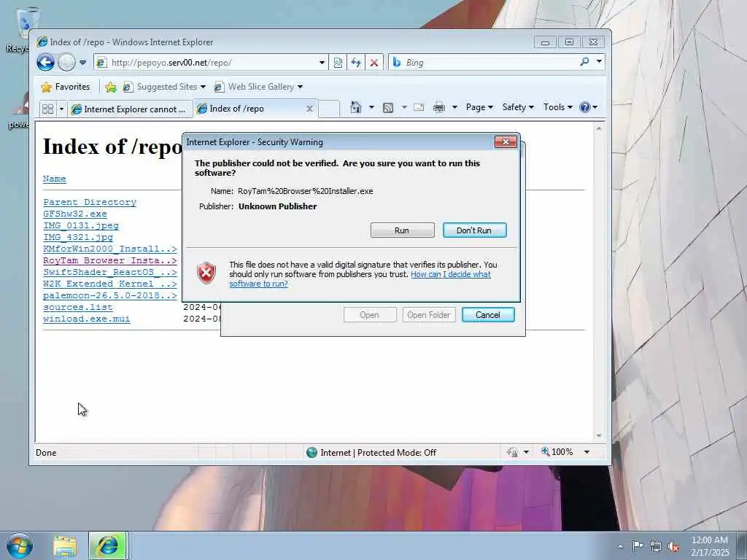
Task: Click the search magnifier icon
Action: pyautogui.click(x=584, y=61)
